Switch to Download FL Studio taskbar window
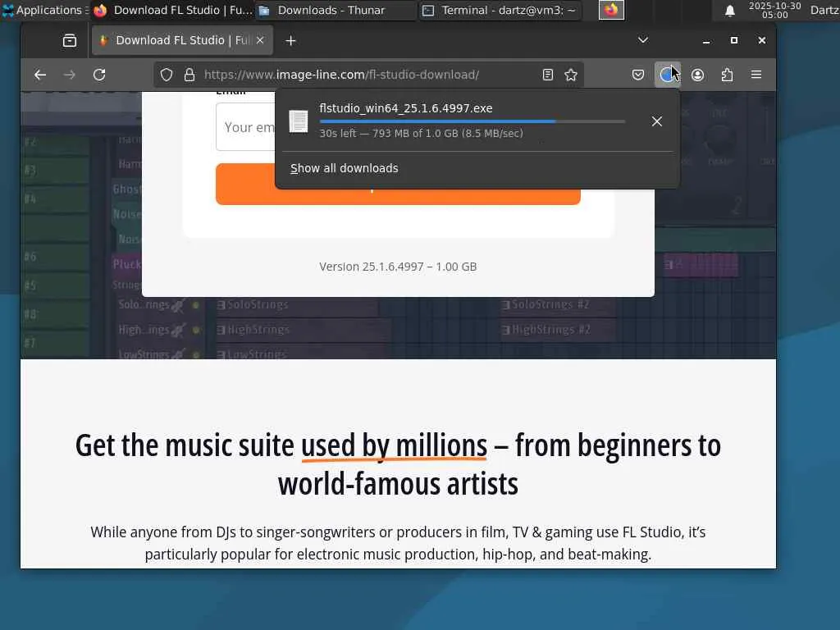This screenshot has height=630, width=840. (172, 10)
